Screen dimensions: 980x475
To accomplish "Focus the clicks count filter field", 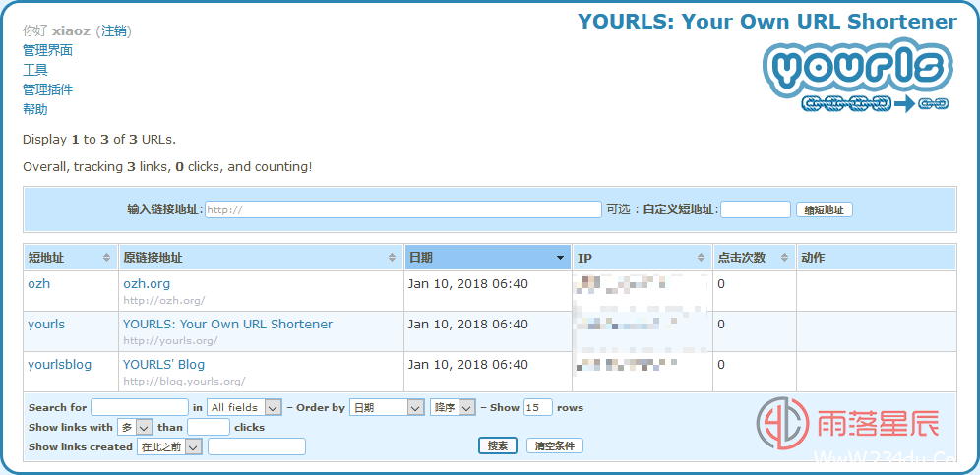I will click(209, 428).
